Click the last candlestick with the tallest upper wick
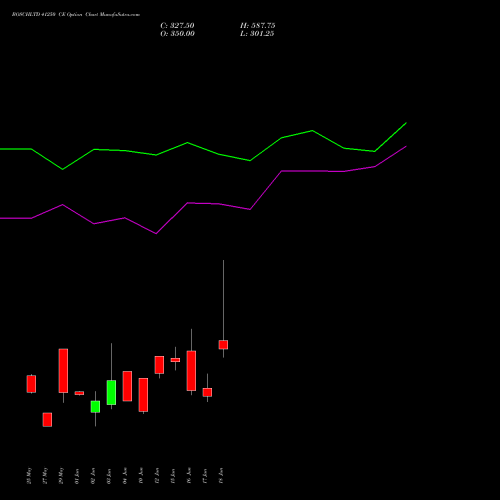Viewport: 500px width, 500px height. point(223,344)
